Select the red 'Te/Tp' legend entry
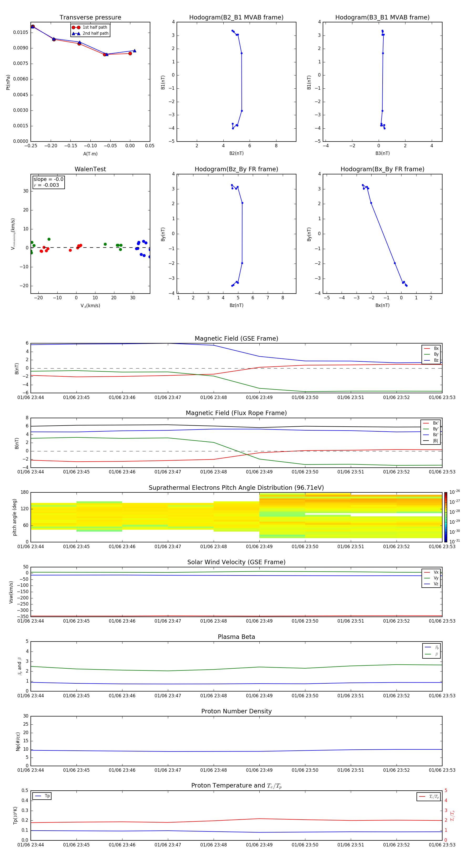 [x=429, y=796]
